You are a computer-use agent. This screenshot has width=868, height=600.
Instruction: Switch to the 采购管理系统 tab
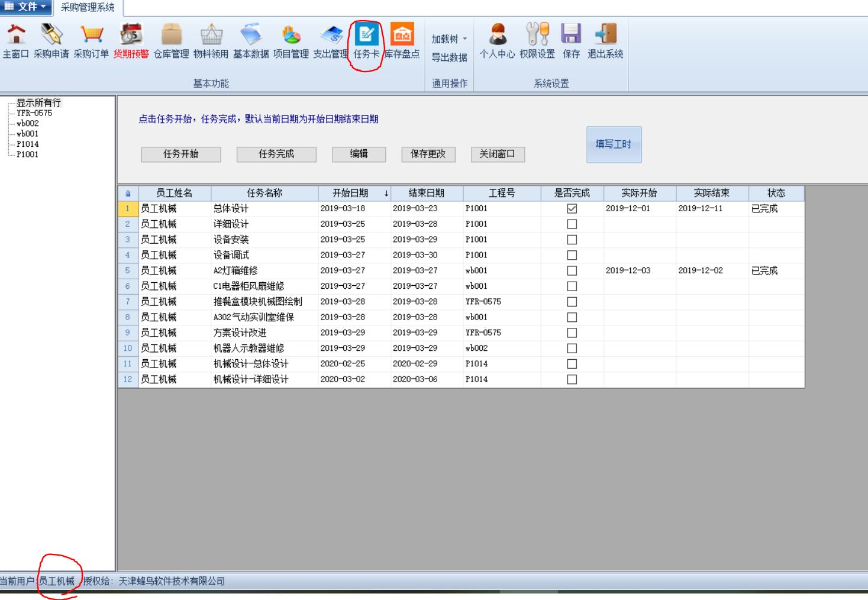point(88,8)
